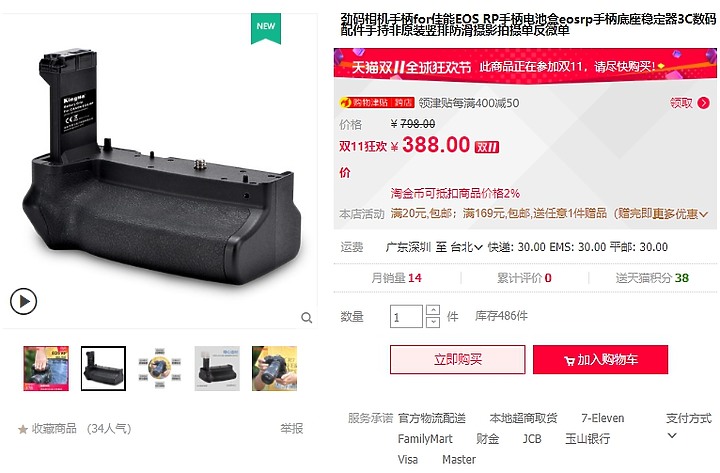
Task: Click the 双11 tag beside the price
Action: [487, 147]
